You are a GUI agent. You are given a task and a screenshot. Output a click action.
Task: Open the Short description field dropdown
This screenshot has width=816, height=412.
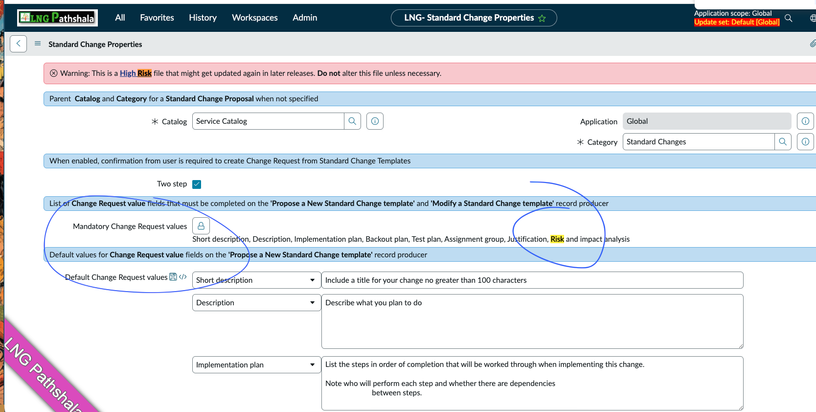point(256,280)
